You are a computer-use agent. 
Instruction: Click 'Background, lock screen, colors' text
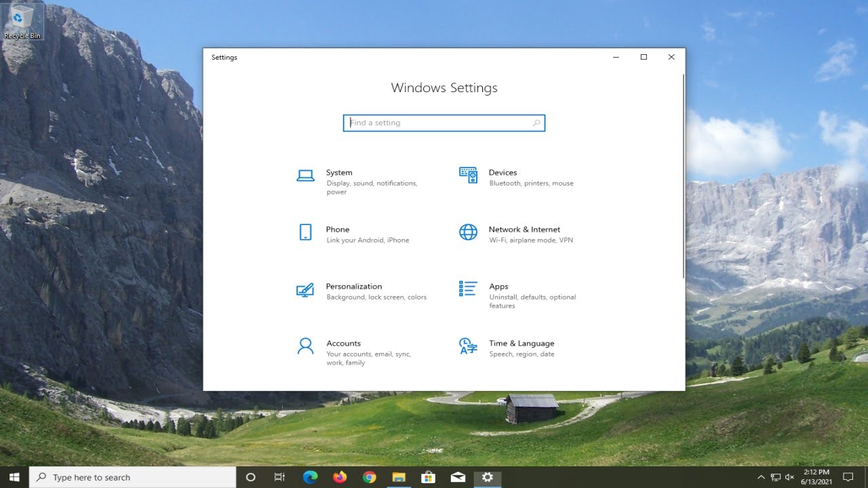[376, 297]
